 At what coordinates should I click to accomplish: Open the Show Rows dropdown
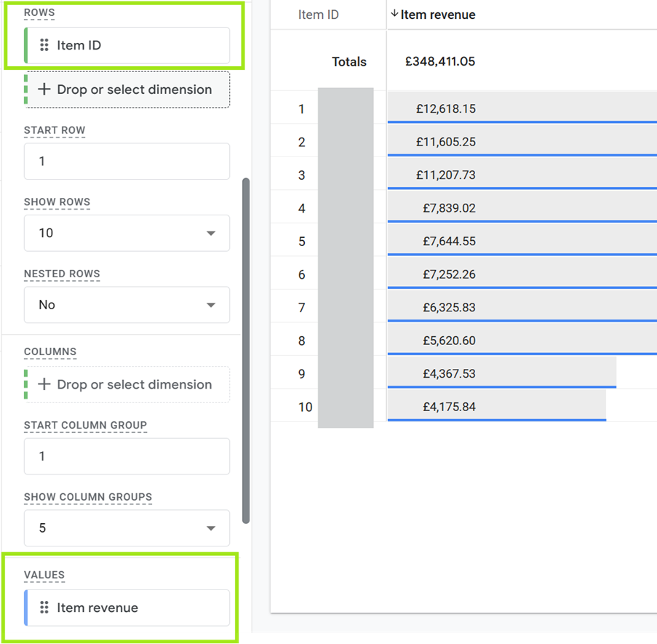[x=210, y=233]
